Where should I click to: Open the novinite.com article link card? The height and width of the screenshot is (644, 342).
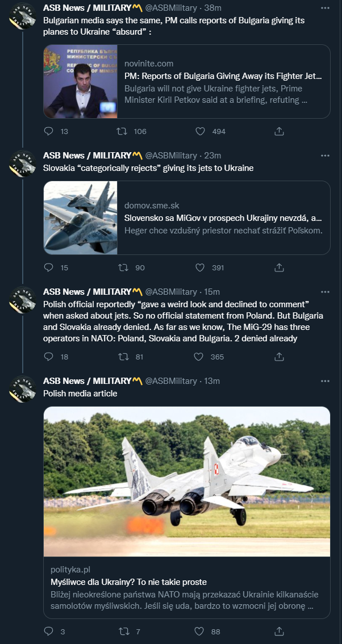223,81
